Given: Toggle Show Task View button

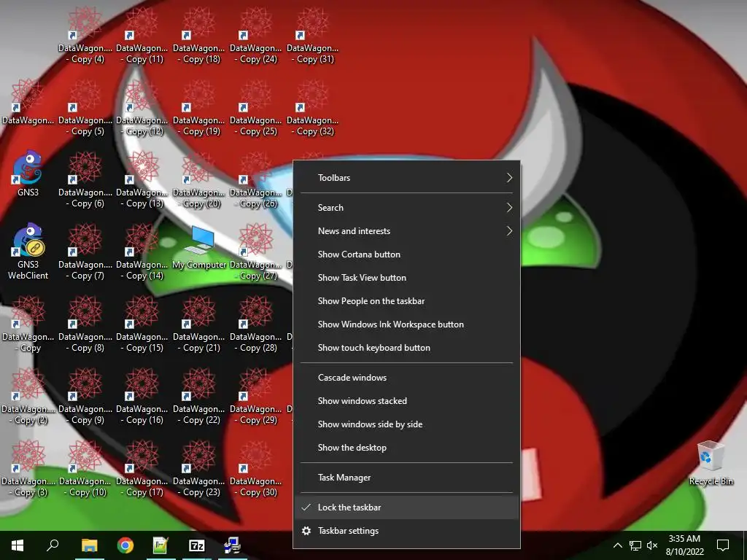Looking at the screenshot, I should 406,278.
